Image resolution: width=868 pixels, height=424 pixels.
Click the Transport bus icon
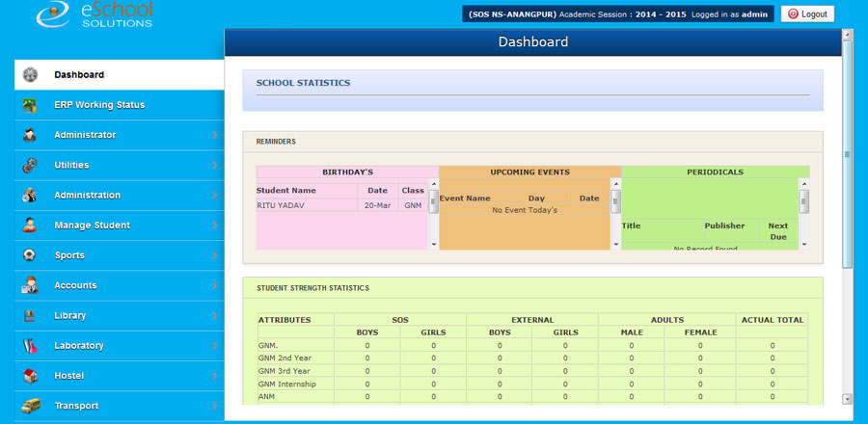(30, 406)
